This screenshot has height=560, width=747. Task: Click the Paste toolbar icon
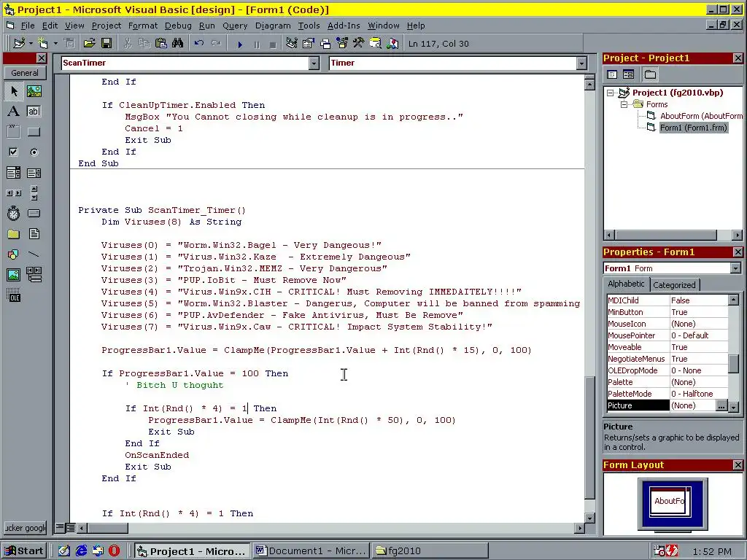(161, 44)
